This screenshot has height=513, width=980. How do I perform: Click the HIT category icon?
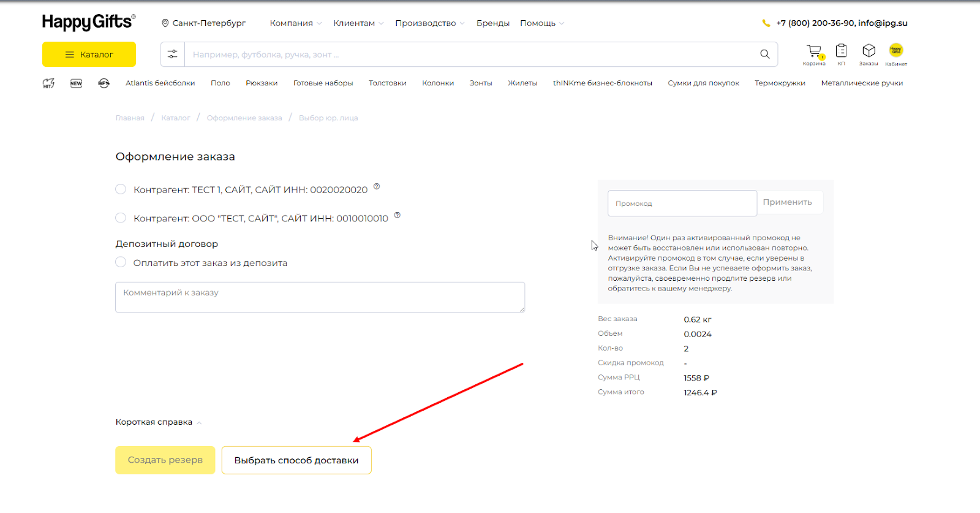tap(48, 83)
